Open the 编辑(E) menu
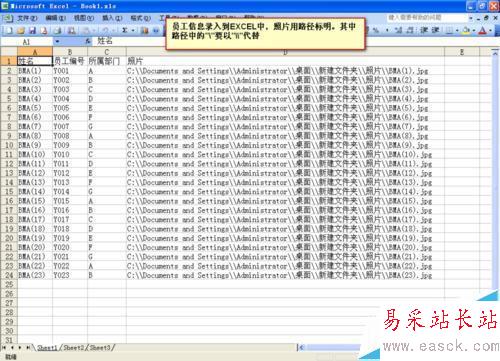This screenshot has width=500, height=361. 55,18
